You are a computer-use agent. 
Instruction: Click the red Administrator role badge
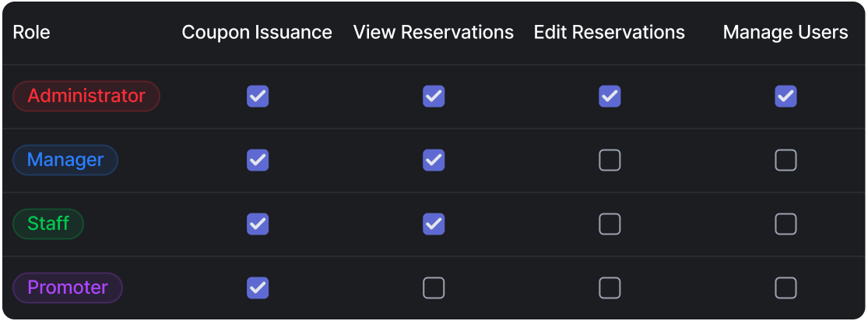(x=86, y=97)
